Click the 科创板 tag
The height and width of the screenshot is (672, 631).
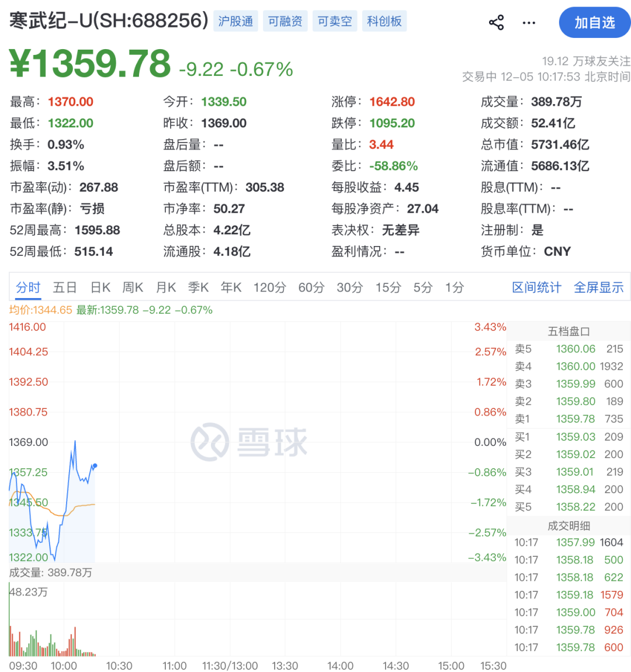pyautogui.click(x=384, y=22)
